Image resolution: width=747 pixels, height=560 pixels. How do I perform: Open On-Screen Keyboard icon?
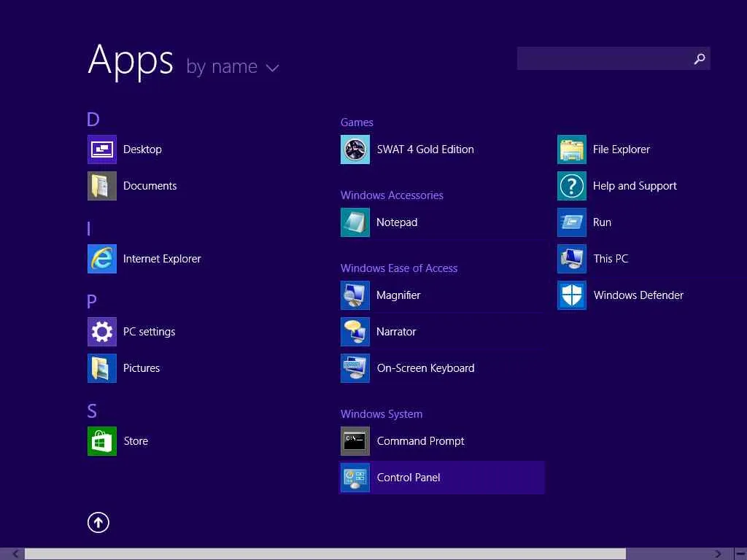pyautogui.click(x=355, y=368)
